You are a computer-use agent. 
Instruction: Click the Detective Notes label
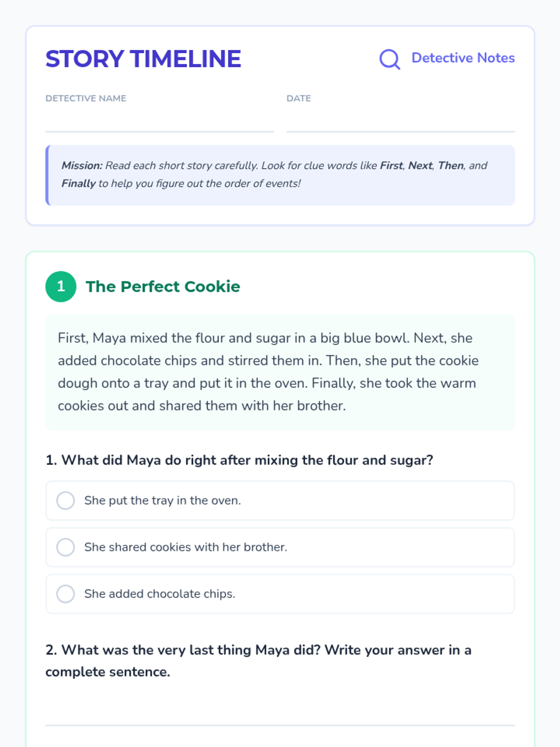[x=463, y=58]
